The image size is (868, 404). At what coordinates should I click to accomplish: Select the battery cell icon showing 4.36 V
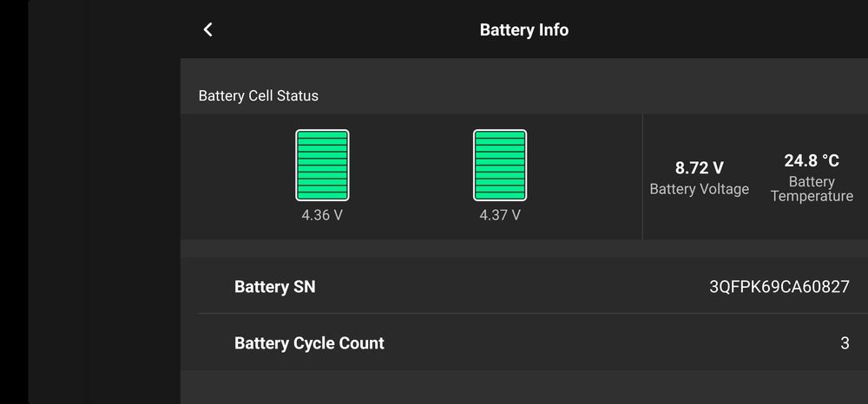(x=322, y=165)
